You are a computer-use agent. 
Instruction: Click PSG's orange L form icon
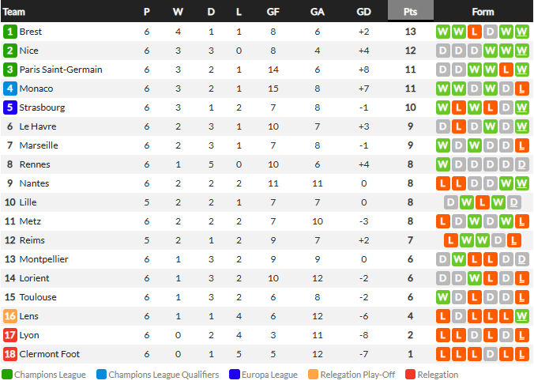pos(506,70)
